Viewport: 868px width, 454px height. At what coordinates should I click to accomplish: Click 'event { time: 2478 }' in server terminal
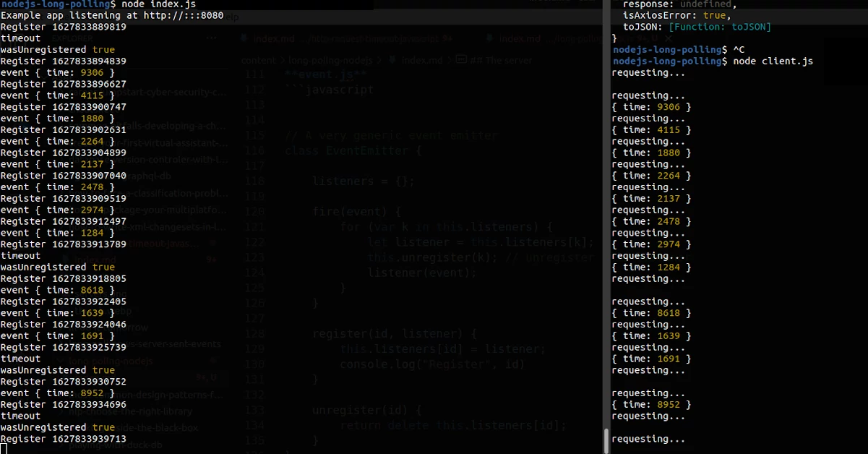point(58,187)
